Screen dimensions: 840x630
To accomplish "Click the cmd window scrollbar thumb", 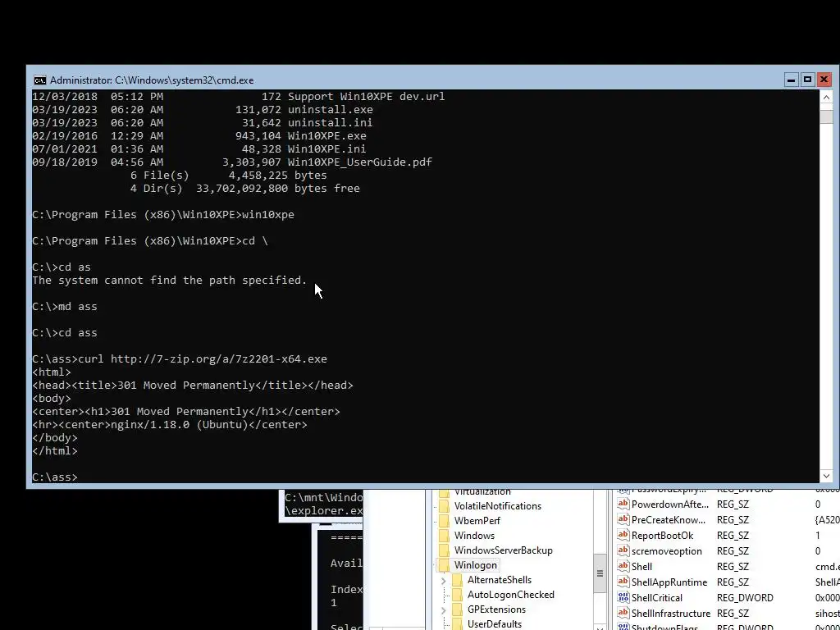I will click(x=826, y=116).
